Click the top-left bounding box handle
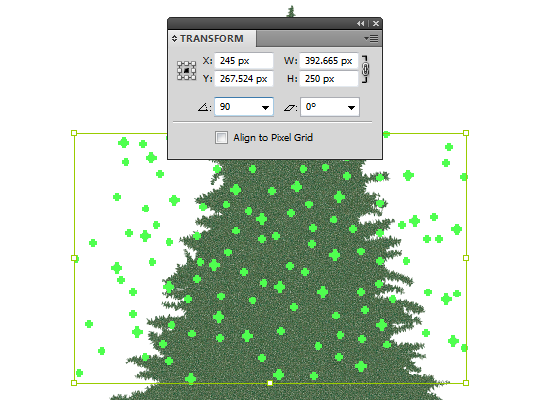The height and width of the screenshot is (400, 550). (x=74, y=133)
